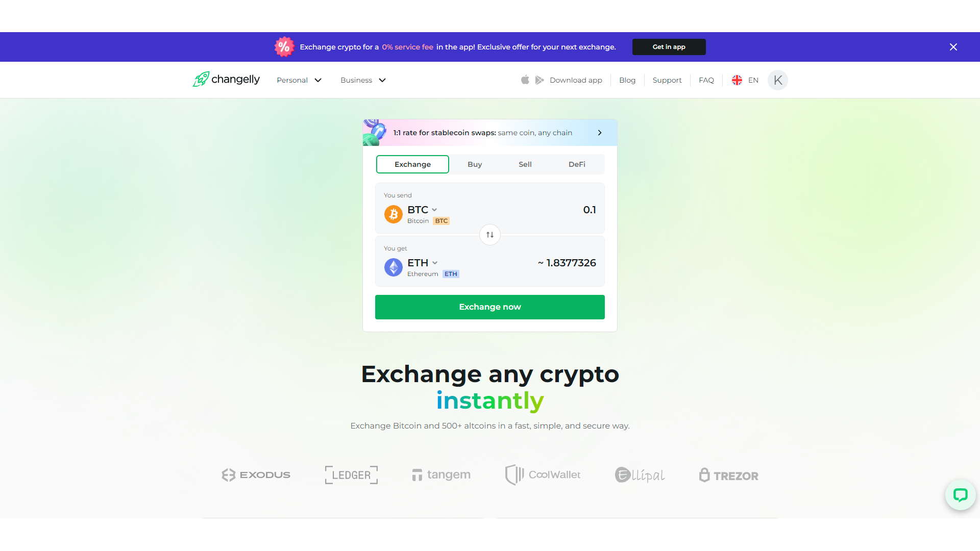Click the Bitcoin BTC dropdown arrow

436,209
